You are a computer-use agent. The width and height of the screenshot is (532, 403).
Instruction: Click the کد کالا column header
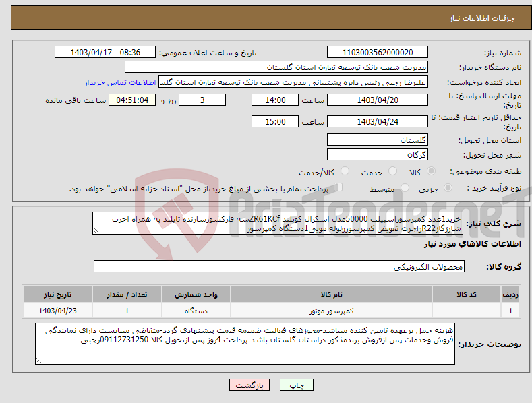(x=467, y=294)
